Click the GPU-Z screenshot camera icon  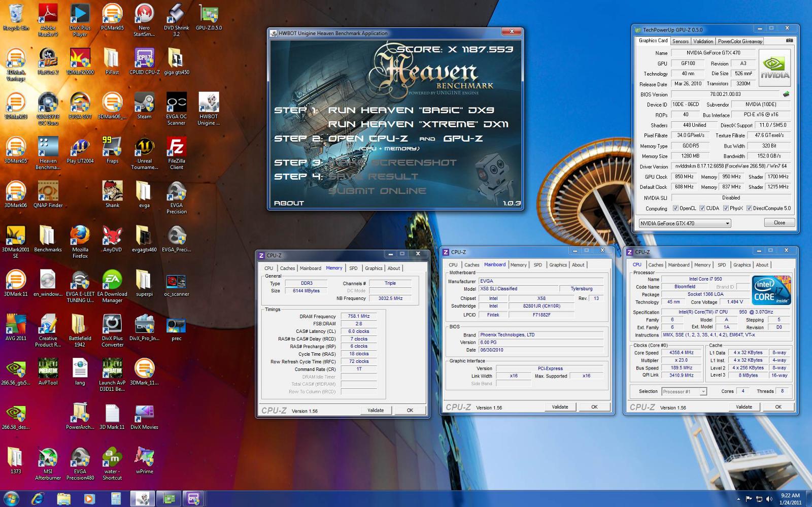[x=789, y=41]
